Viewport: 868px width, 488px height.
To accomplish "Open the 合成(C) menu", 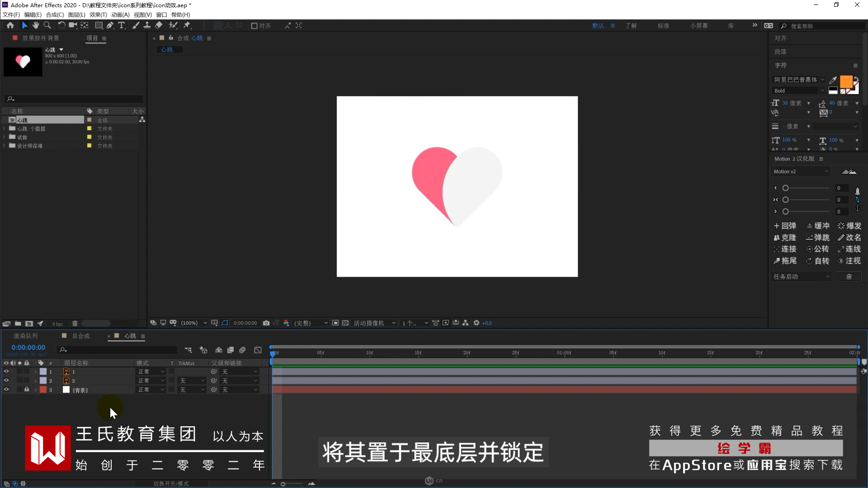I will pyautogui.click(x=55, y=14).
